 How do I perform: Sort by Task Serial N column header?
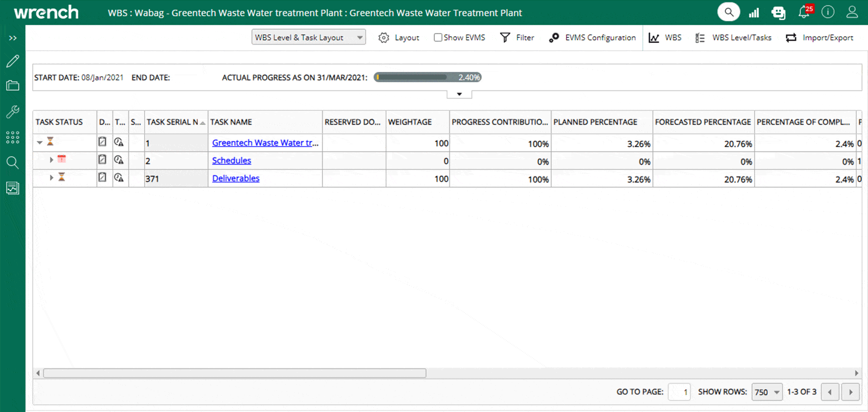[176, 122]
